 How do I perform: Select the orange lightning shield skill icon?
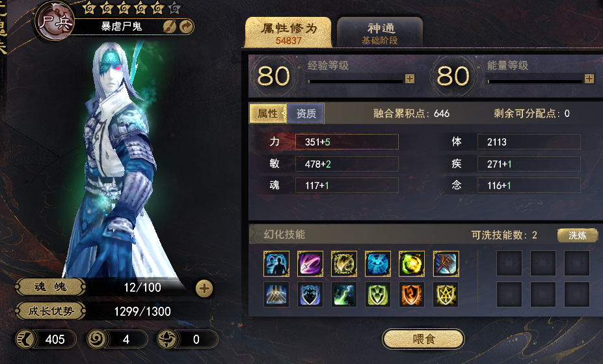tap(412, 294)
